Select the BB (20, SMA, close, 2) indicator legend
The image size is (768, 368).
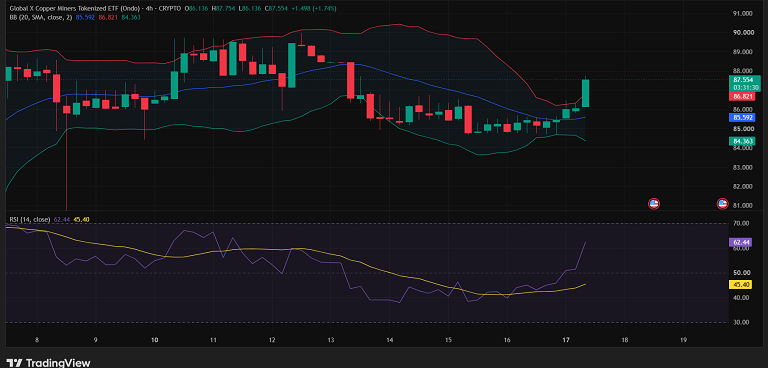point(41,17)
